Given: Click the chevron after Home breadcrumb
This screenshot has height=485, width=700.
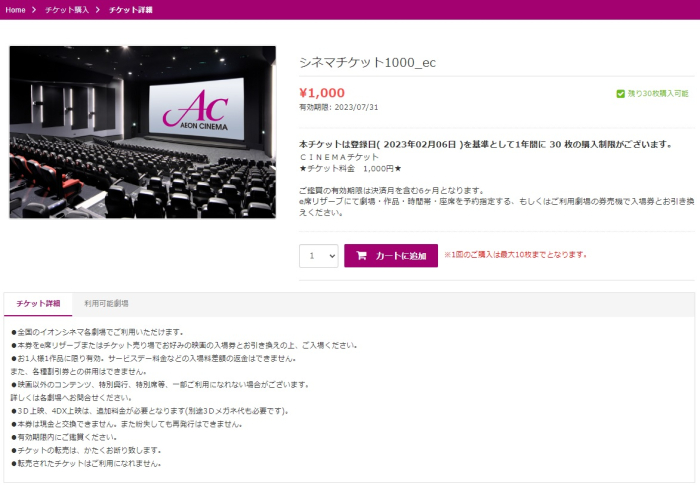Looking at the screenshot, I should (x=35, y=9).
